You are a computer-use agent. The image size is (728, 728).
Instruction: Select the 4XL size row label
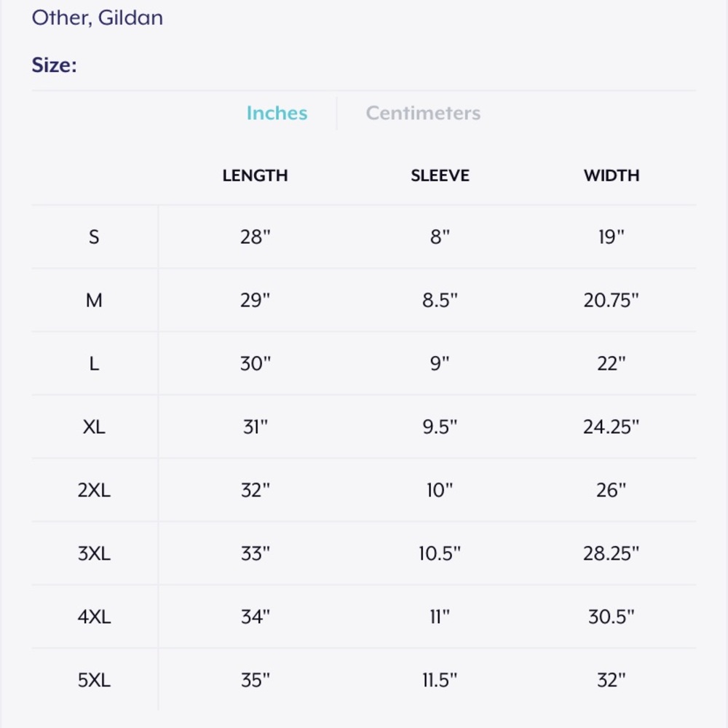[94, 617]
